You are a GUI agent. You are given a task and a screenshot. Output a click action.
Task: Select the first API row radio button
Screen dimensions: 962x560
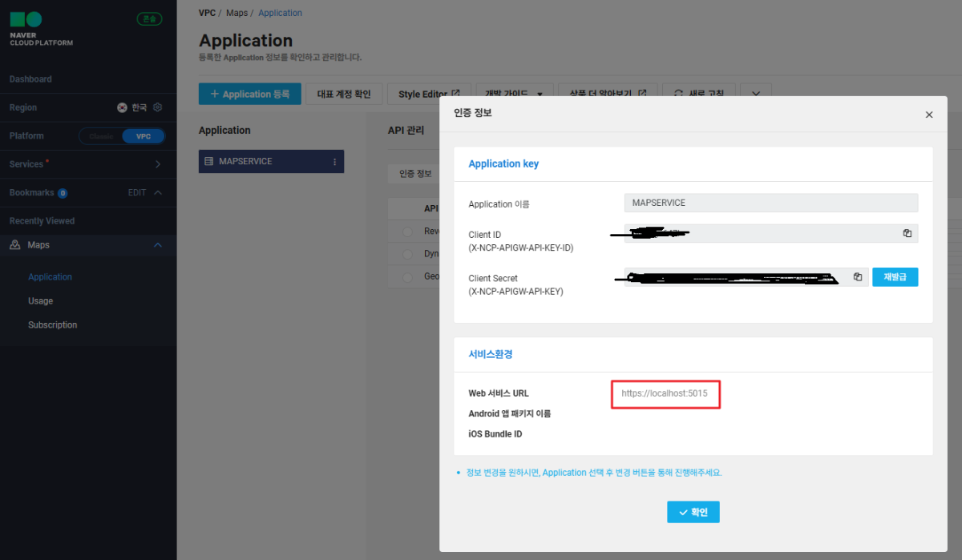point(408,232)
